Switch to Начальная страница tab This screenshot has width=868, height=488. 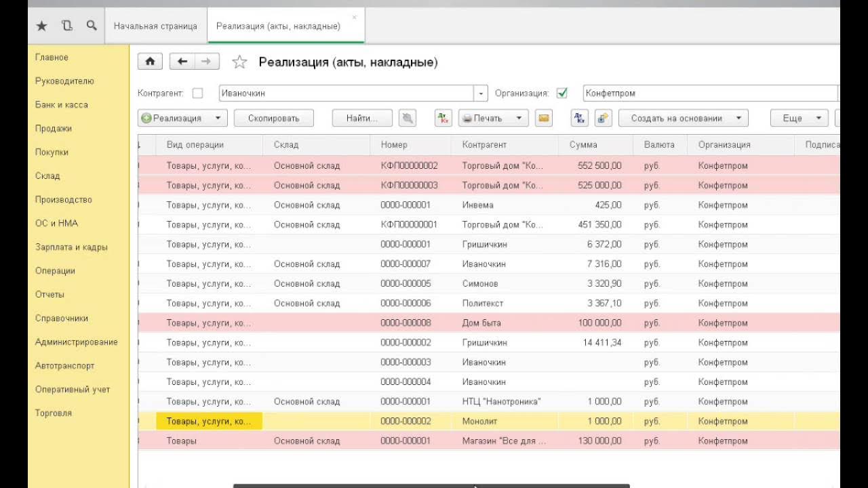click(x=155, y=26)
